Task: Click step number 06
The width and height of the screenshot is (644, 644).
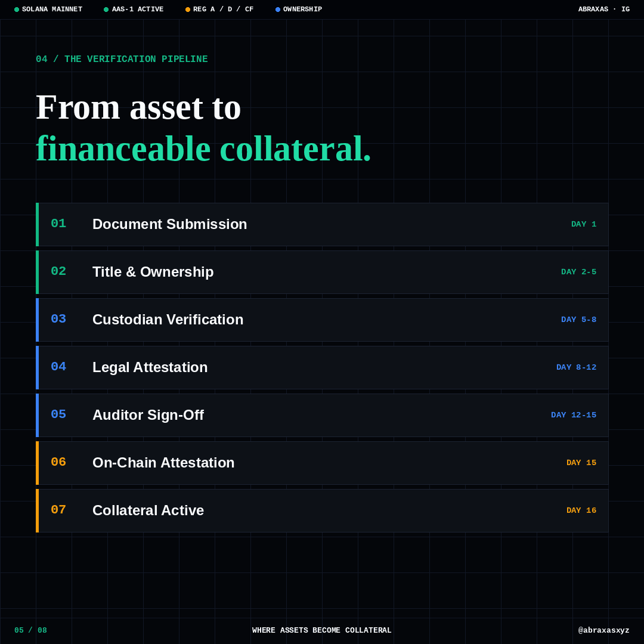Action: click(58, 462)
